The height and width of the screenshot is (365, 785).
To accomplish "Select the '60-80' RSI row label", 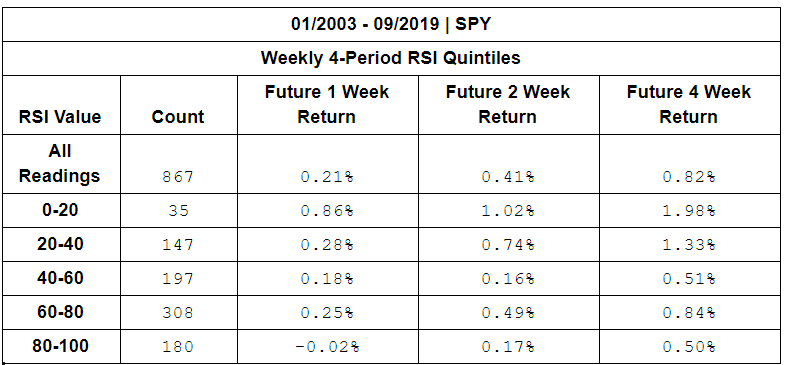I will point(60,311).
